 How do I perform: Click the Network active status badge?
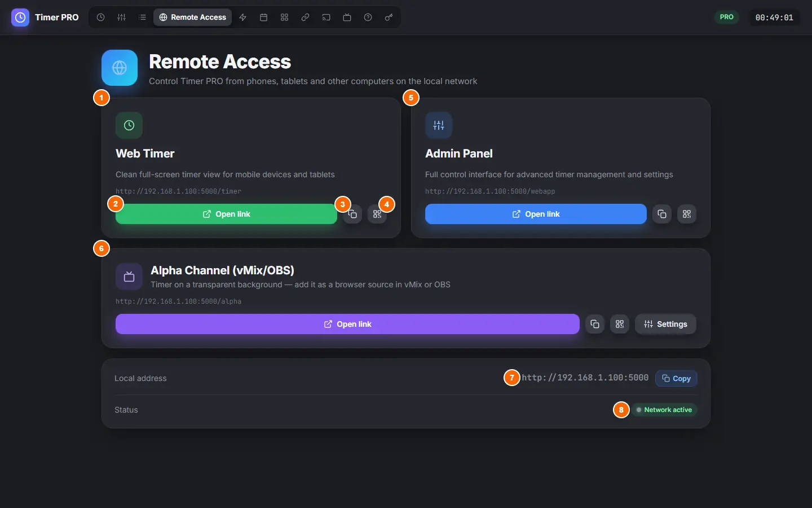pos(664,410)
